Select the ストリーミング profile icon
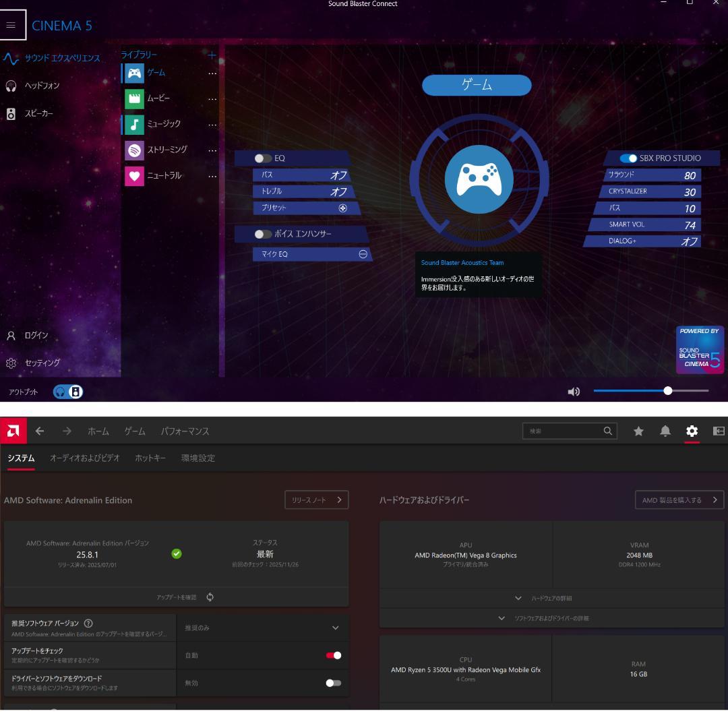The image size is (728, 728). pyautogui.click(x=135, y=150)
